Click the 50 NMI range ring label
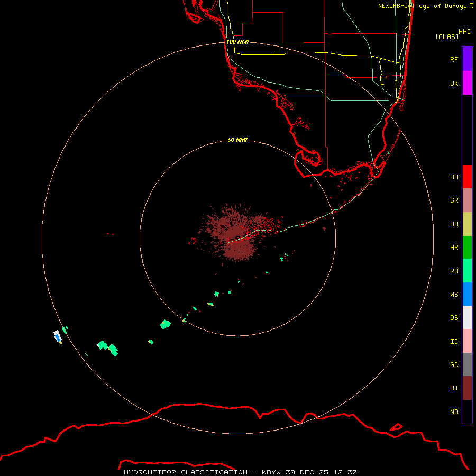 pos(237,140)
